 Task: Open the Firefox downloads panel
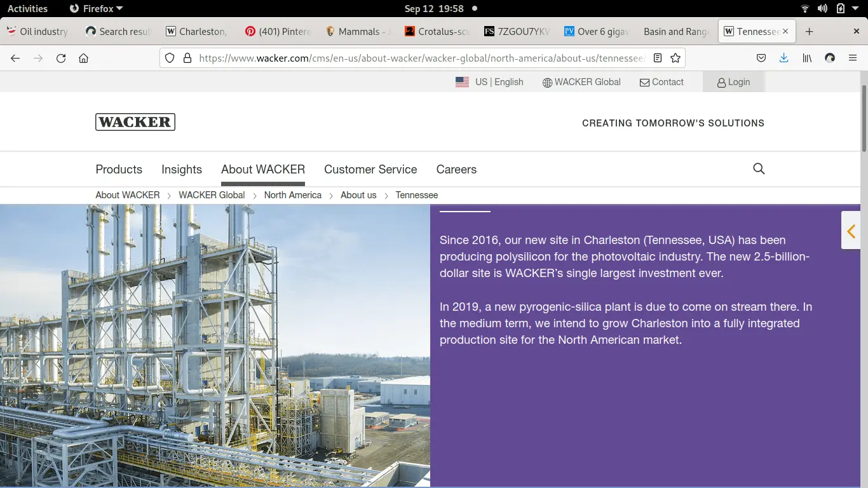pos(783,58)
